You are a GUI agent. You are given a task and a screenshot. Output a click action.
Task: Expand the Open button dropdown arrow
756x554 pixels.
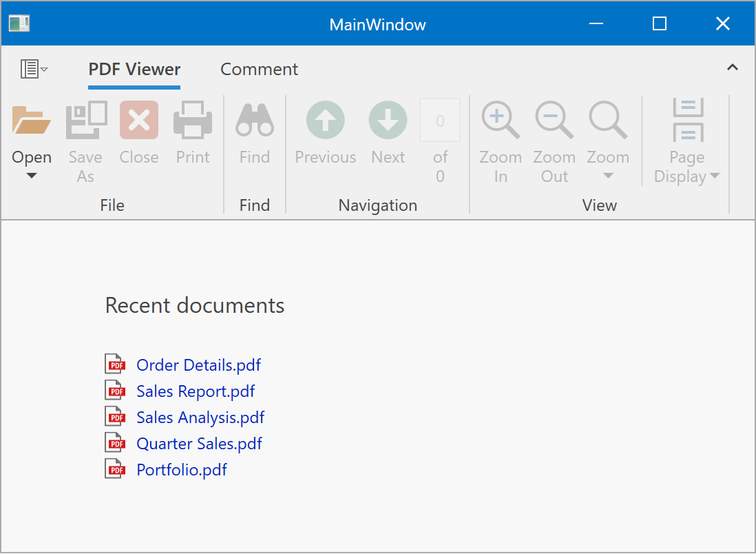tap(32, 176)
